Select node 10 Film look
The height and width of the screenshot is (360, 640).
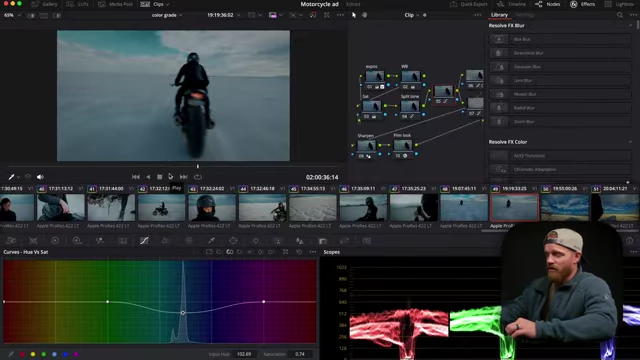[403, 146]
